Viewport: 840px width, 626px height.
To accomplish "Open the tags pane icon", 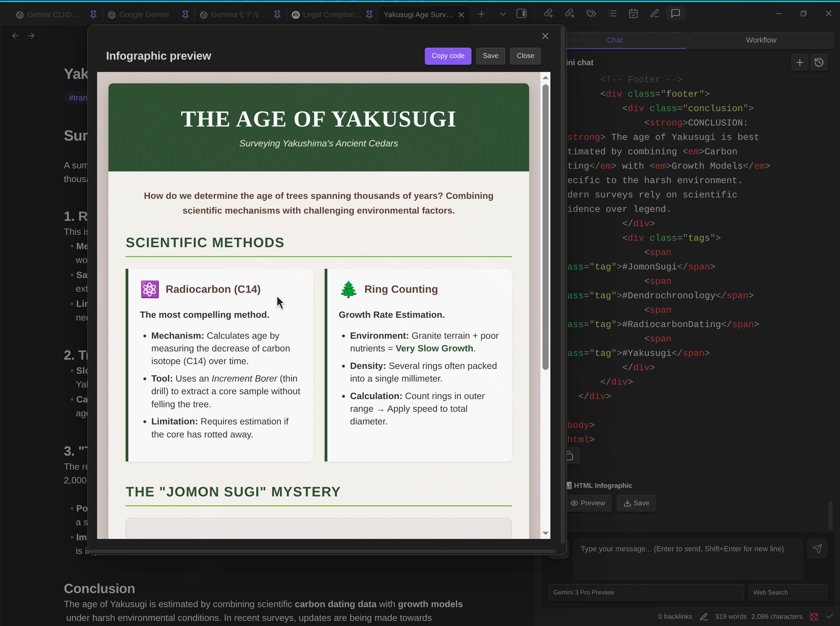I will tap(591, 14).
